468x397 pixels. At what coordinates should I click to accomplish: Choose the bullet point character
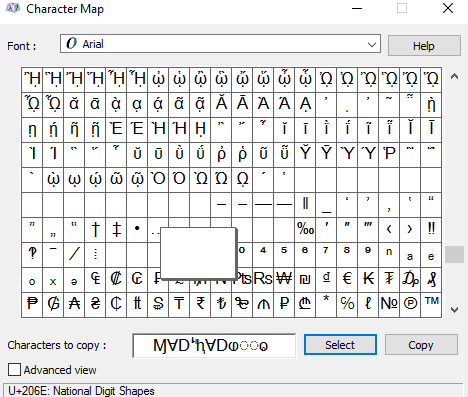(x=137, y=229)
